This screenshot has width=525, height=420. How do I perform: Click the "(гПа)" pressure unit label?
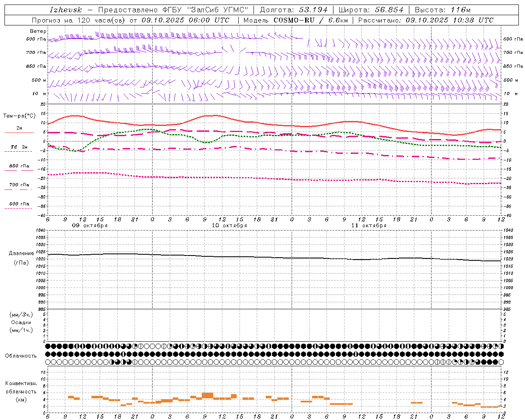tap(21, 262)
